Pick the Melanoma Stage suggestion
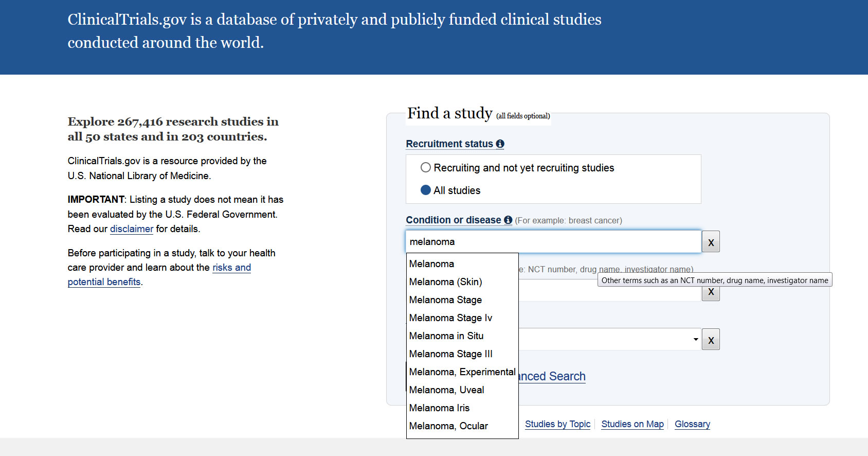The height and width of the screenshot is (456, 868). pyautogui.click(x=462, y=300)
